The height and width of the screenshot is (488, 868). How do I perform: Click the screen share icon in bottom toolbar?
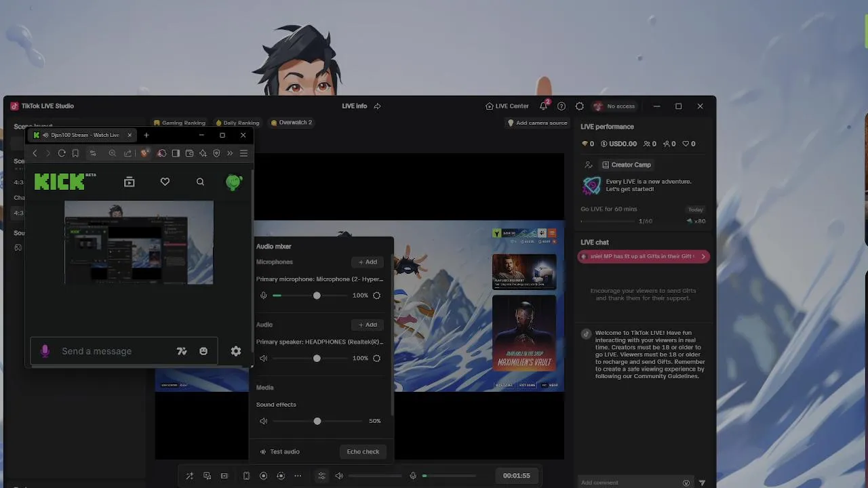coord(208,476)
